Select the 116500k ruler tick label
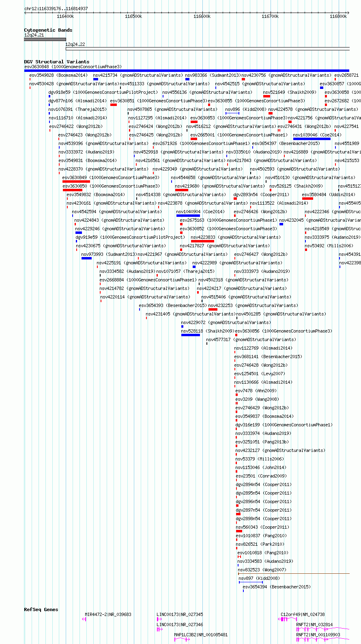Image resolution: width=361 pixels, height=644 pixels. click(x=133, y=16)
